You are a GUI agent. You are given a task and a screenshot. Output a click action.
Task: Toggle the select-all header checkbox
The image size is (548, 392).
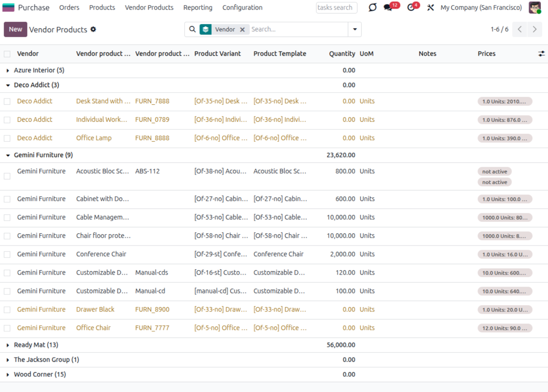pos(7,54)
